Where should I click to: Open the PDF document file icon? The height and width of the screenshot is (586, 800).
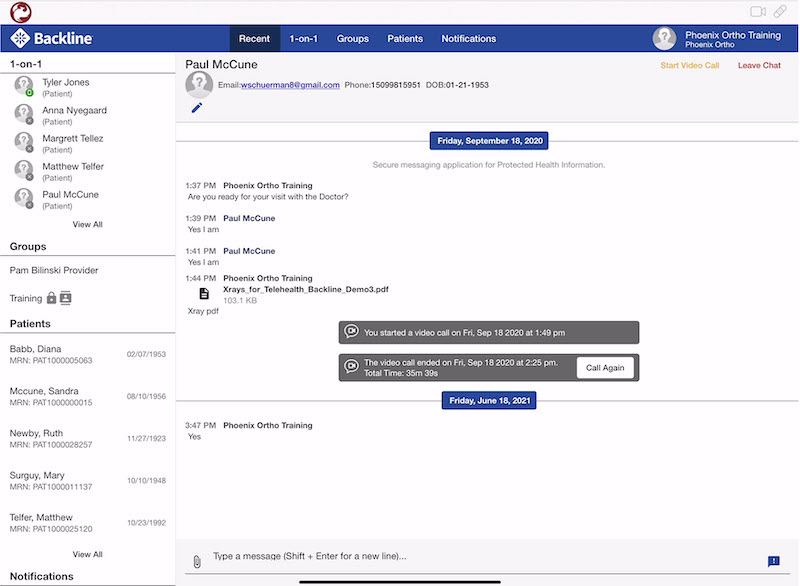point(204,294)
